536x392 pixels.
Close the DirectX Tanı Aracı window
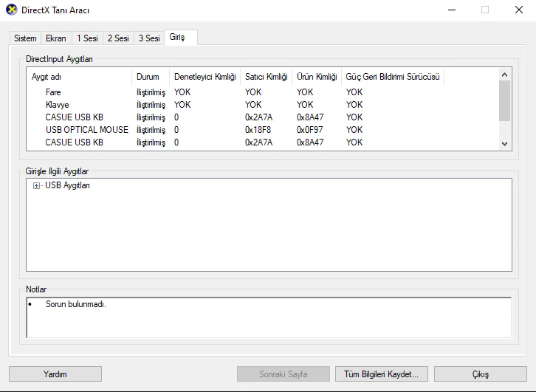point(518,10)
